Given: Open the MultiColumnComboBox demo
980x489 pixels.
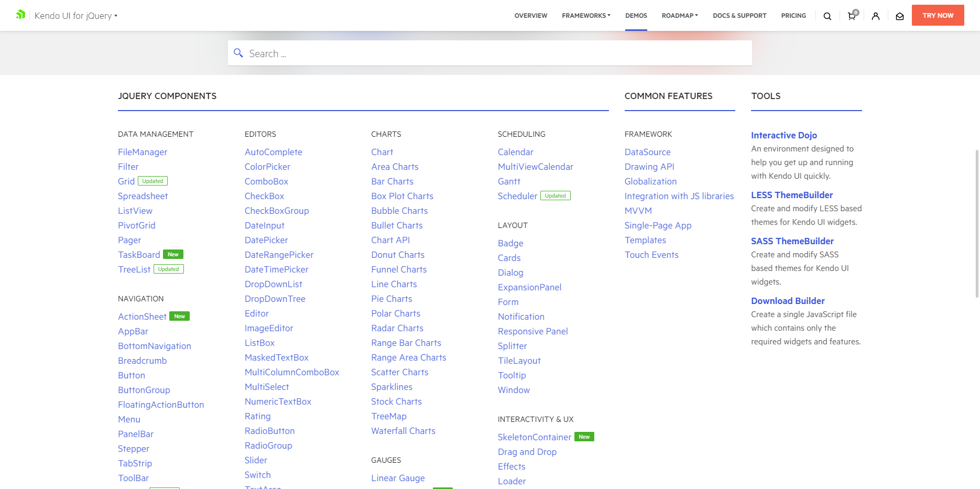Looking at the screenshot, I should [292, 372].
